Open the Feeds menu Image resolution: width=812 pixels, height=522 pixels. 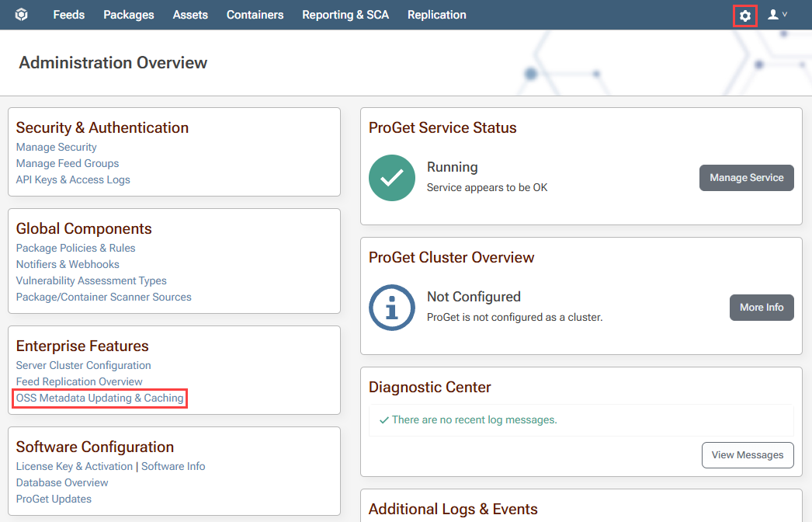(x=69, y=15)
